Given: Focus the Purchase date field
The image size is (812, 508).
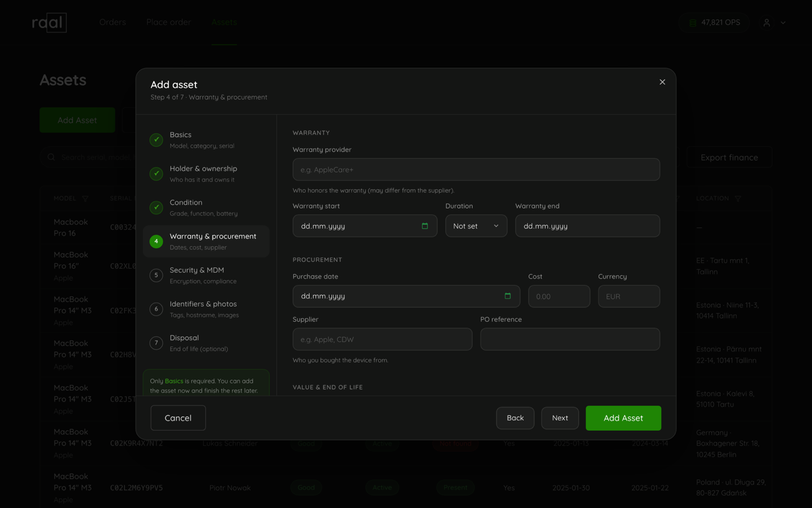Looking at the screenshot, I should coord(407,296).
